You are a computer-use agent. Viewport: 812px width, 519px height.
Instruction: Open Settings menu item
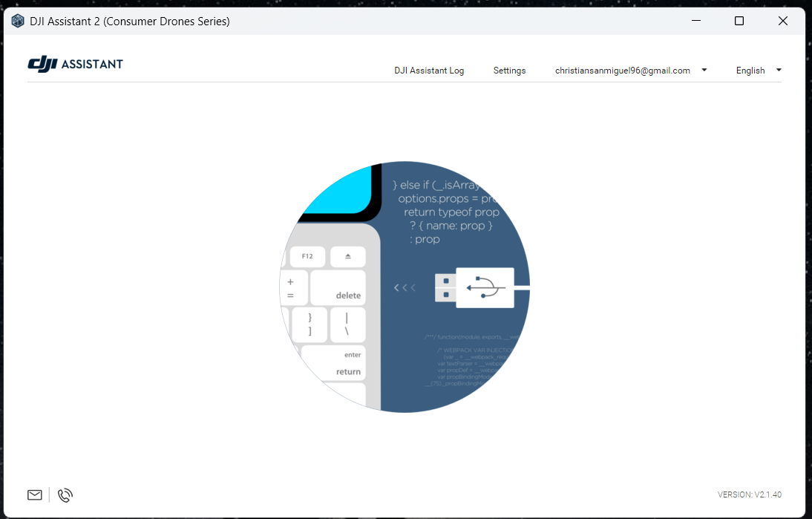(509, 71)
